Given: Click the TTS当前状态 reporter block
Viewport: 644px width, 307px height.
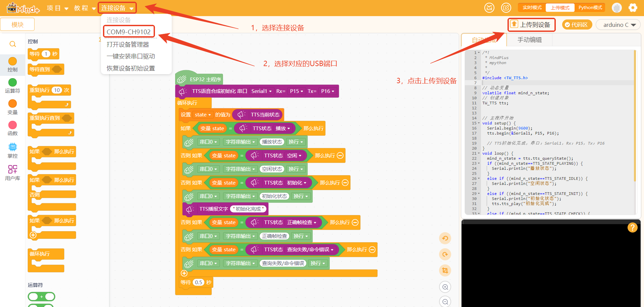Looking at the screenshot, I should pos(258,115).
